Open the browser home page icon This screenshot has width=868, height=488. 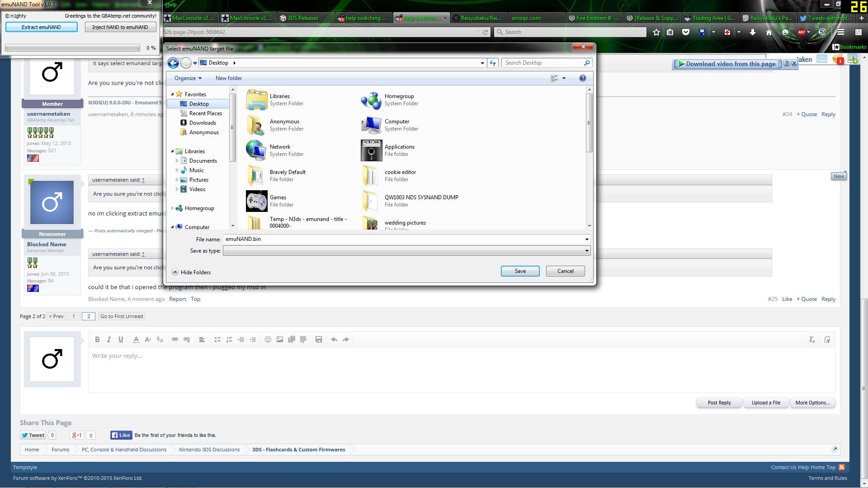pos(769,32)
